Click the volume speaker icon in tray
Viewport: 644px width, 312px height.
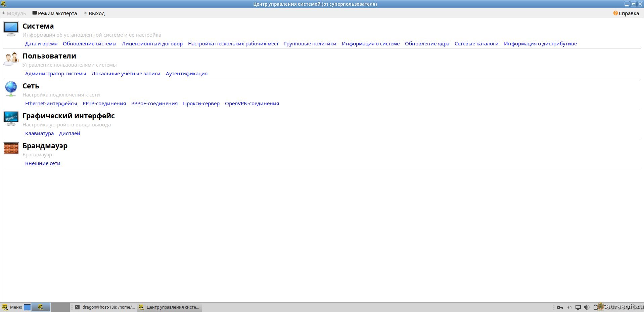point(587,307)
